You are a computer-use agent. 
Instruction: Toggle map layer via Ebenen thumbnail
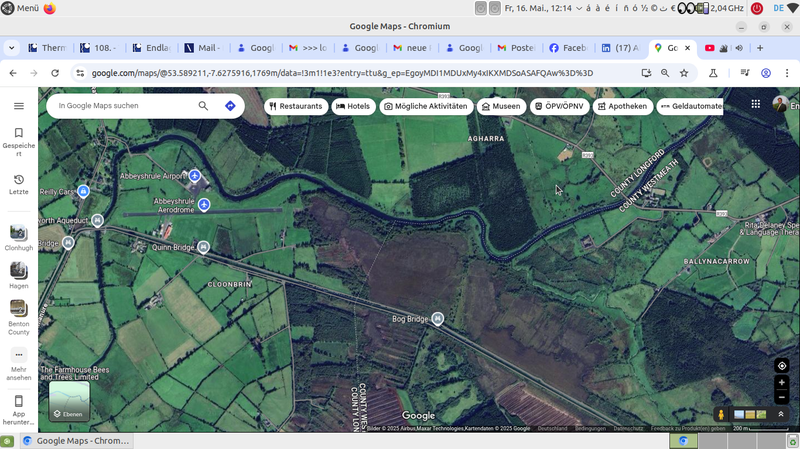tap(69, 400)
